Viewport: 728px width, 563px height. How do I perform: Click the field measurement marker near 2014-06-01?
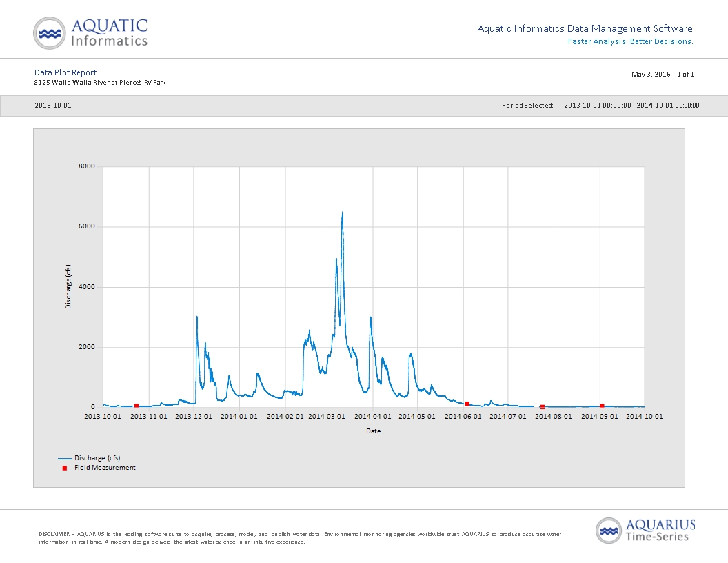467,404
